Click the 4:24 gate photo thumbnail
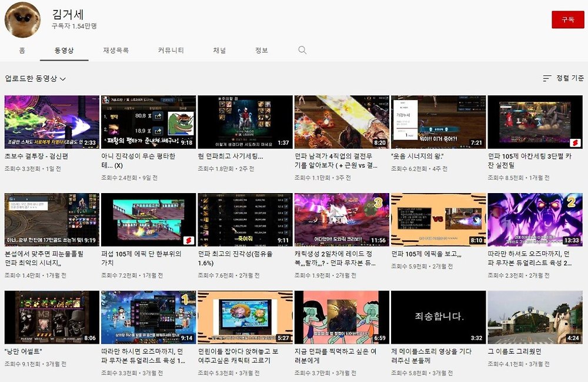The width and height of the screenshot is (588, 382). [x=535, y=317]
